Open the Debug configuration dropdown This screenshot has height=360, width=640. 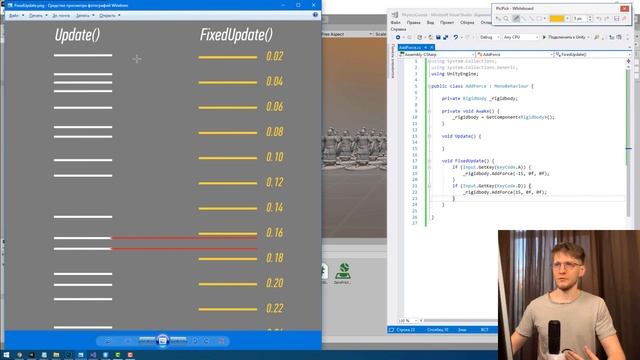[x=489, y=37]
